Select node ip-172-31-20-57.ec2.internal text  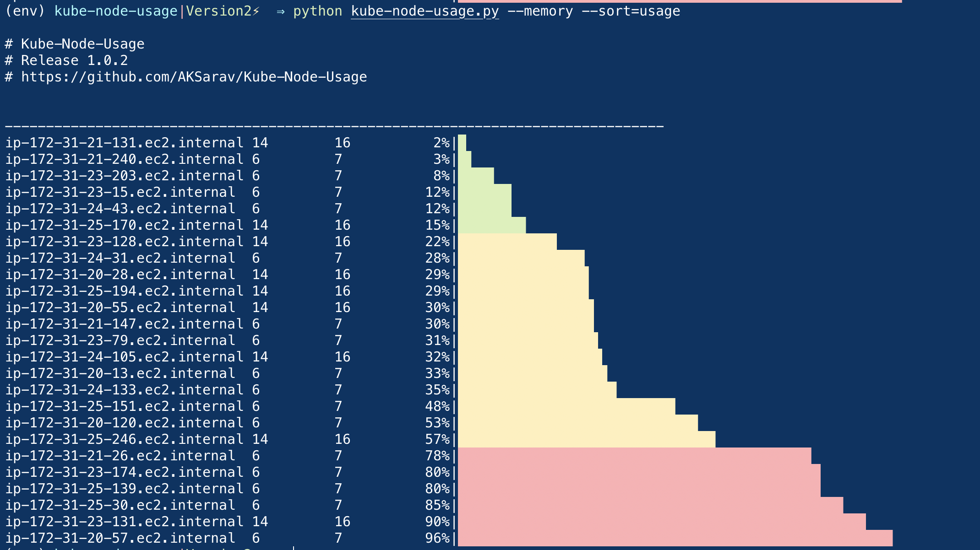pyautogui.click(x=120, y=538)
